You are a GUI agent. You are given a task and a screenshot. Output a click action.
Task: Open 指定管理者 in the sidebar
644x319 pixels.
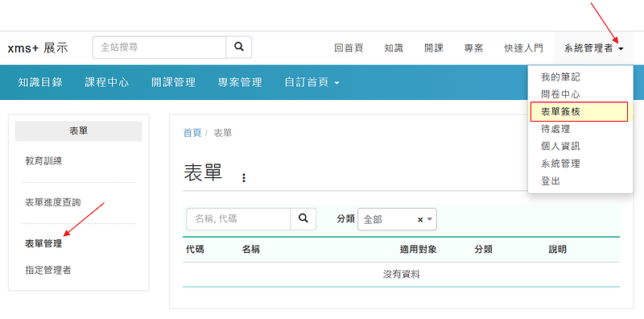click(x=48, y=271)
